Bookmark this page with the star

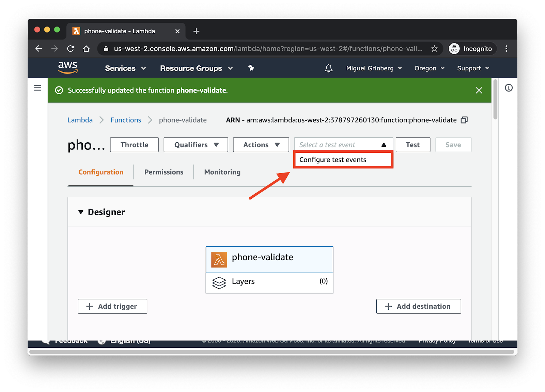(x=434, y=49)
